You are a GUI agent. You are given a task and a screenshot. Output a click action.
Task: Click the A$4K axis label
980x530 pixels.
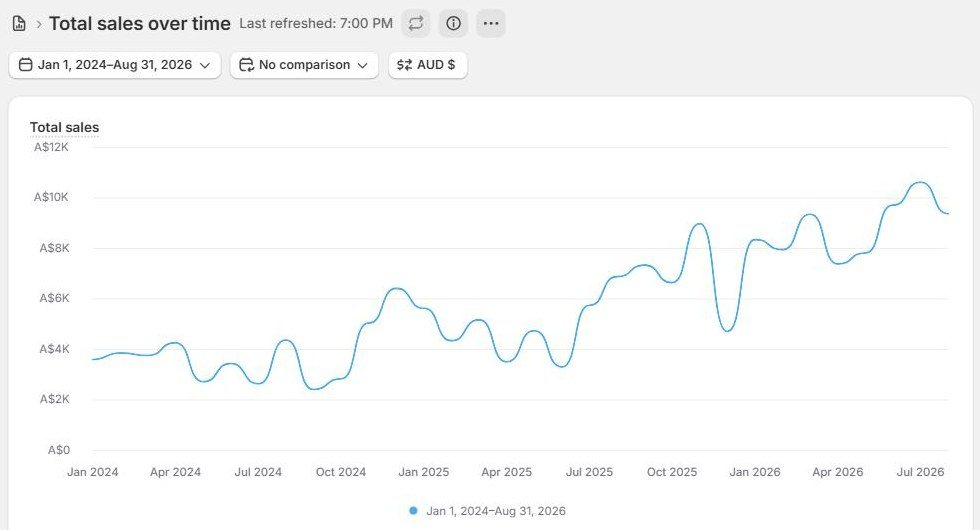click(x=54, y=349)
